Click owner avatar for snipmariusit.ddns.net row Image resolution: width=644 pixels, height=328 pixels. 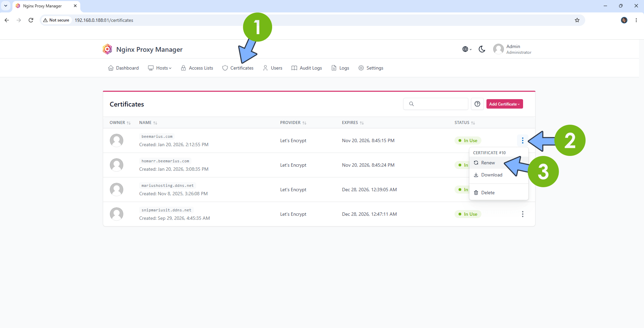117,214
